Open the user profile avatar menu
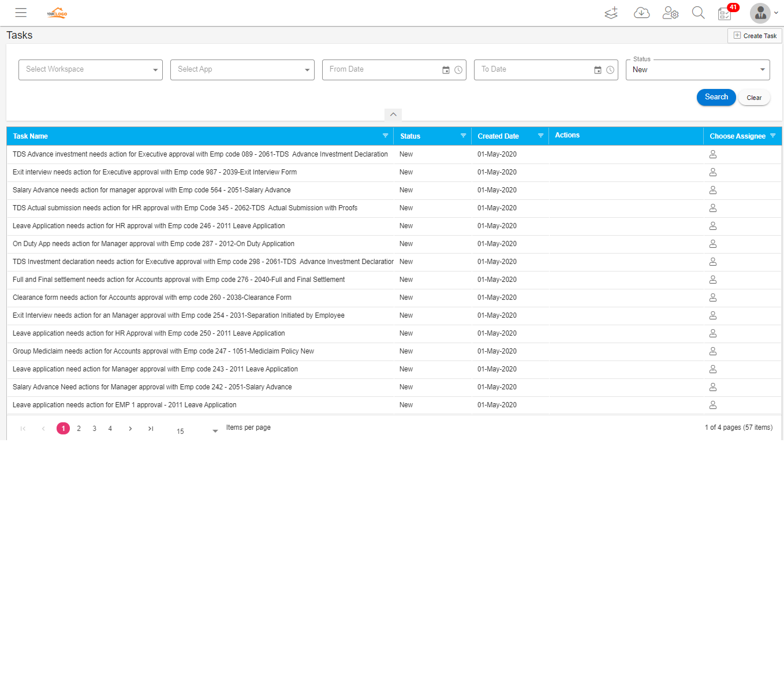The image size is (784, 677). coord(760,13)
